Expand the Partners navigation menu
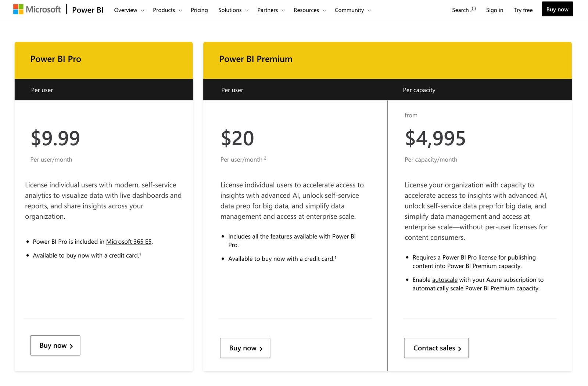The width and height of the screenshot is (588, 386). point(268,10)
